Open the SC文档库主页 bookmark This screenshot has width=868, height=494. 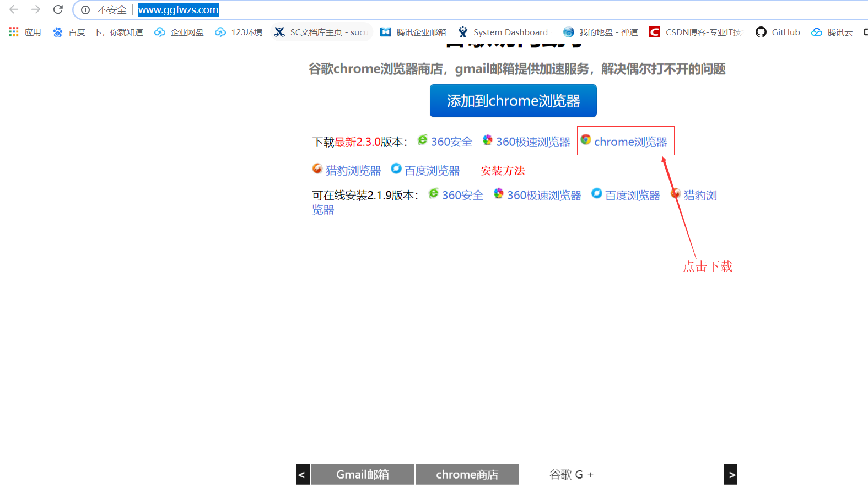pos(321,32)
